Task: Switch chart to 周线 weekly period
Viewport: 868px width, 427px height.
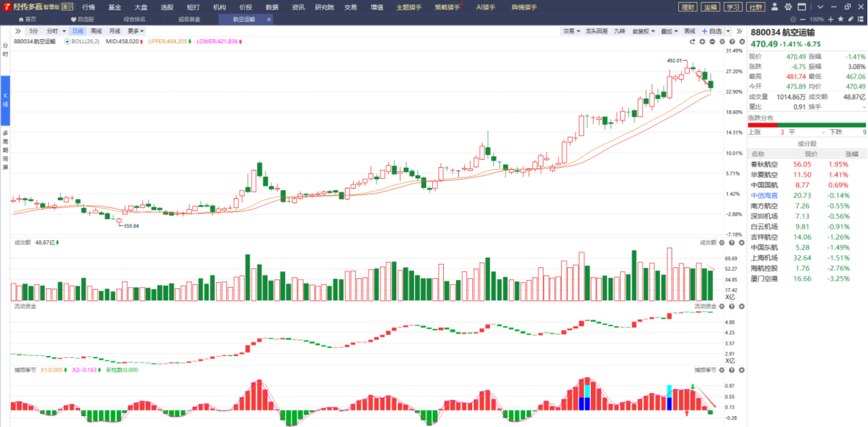Action: (x=96, y=31)
